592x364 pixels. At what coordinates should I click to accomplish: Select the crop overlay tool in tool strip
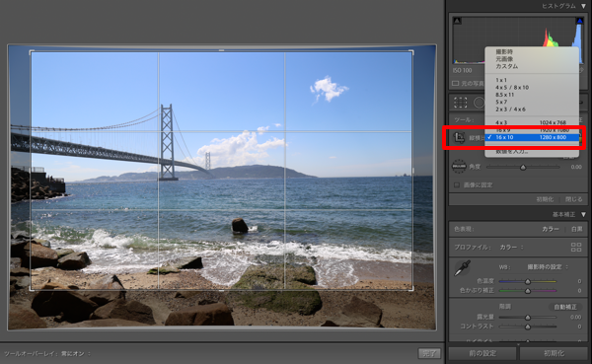[460, 103]
